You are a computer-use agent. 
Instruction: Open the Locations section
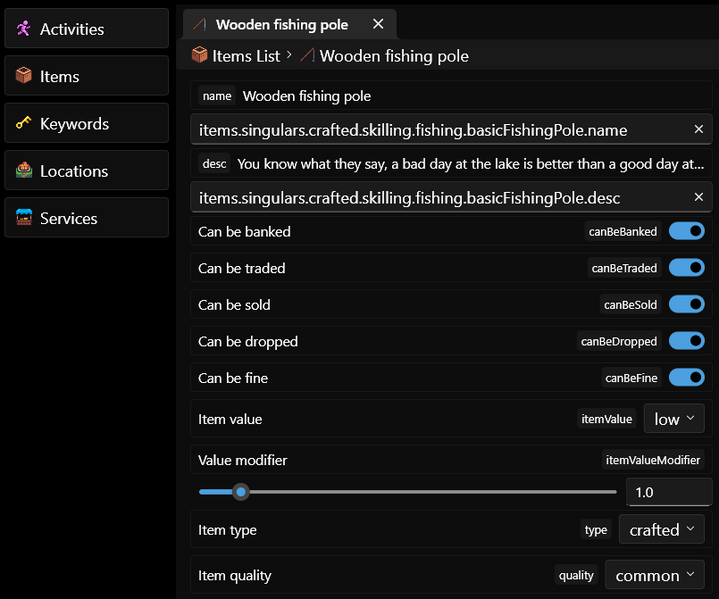tap(87, 170)
